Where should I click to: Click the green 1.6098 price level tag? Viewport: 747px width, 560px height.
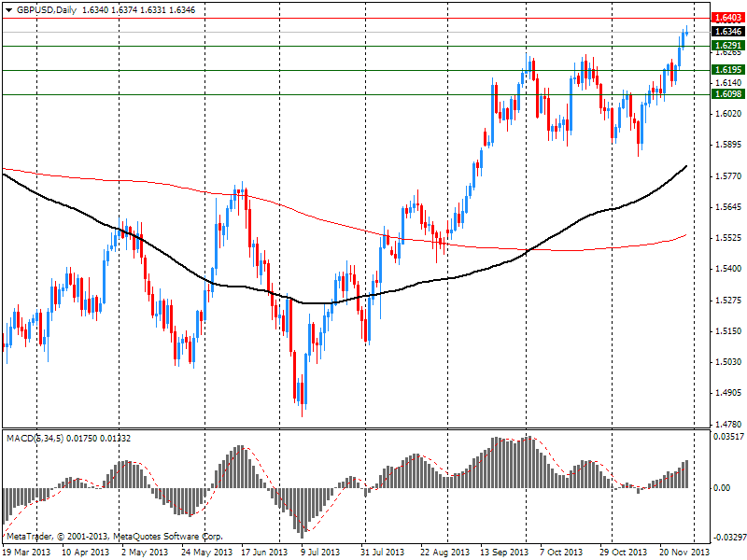726,93
